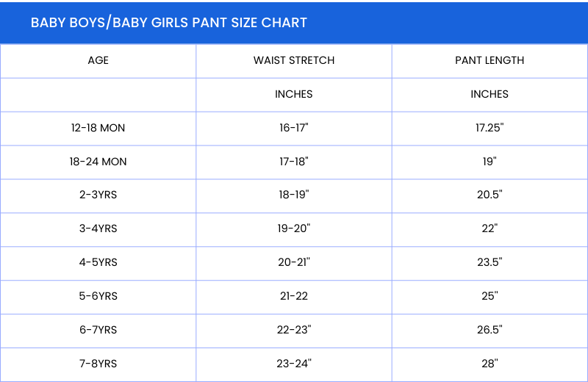Select the 6-7YRS age cell
Viewport: 588px width, 382px height.
pyautogui.click(x=98, y=331)
